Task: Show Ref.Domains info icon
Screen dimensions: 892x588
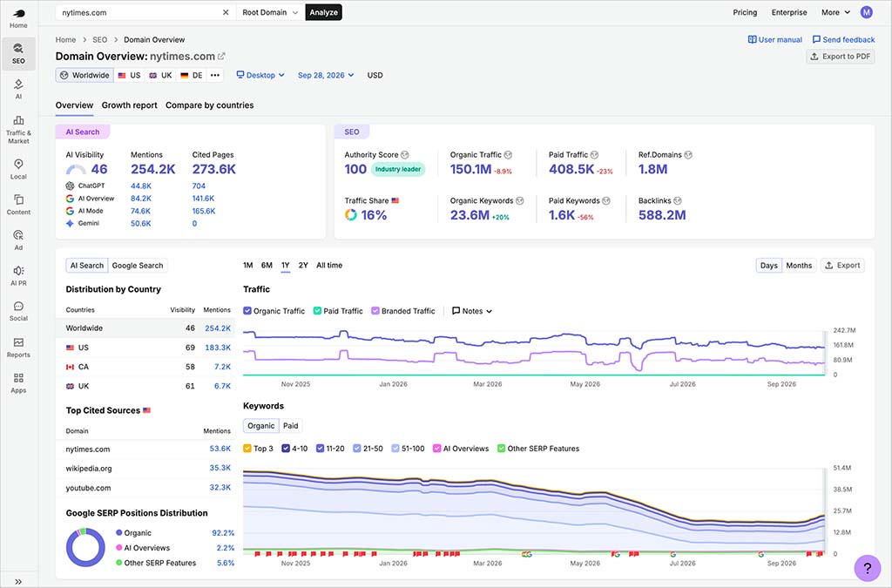Action: click(688, 155)
